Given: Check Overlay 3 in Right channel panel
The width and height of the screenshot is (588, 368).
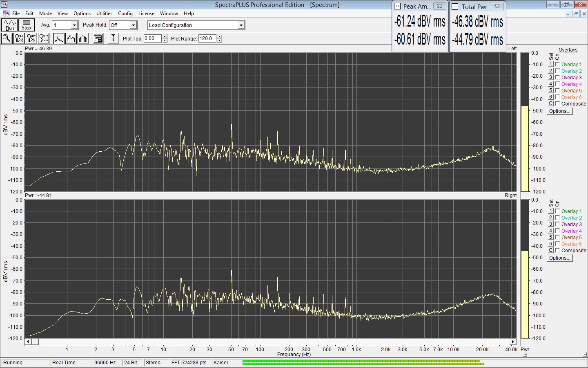Looking at the screenshot, I should click(x=557, y=224).
